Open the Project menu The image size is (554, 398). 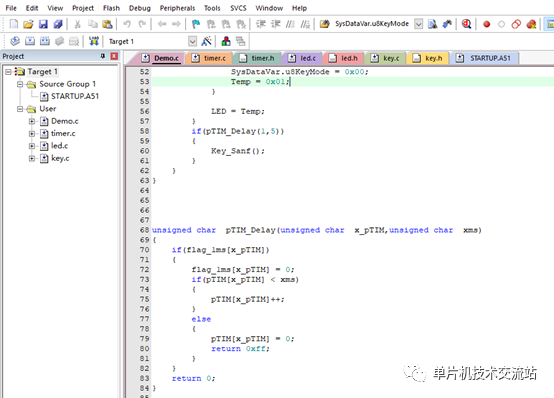(83, 8)
